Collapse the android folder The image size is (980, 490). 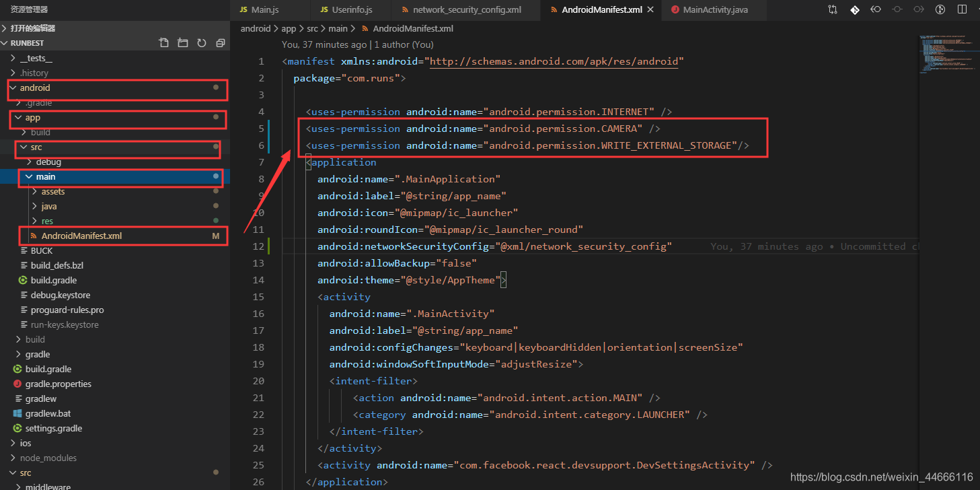click(13, 87)
